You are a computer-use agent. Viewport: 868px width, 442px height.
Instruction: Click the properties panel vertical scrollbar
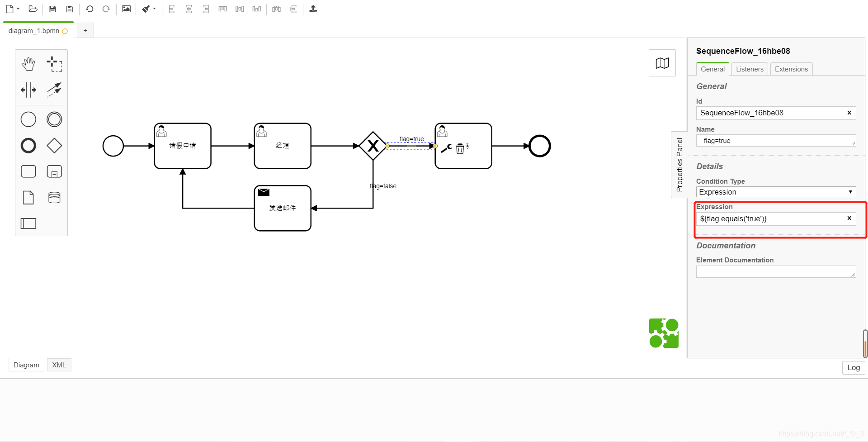865,344
